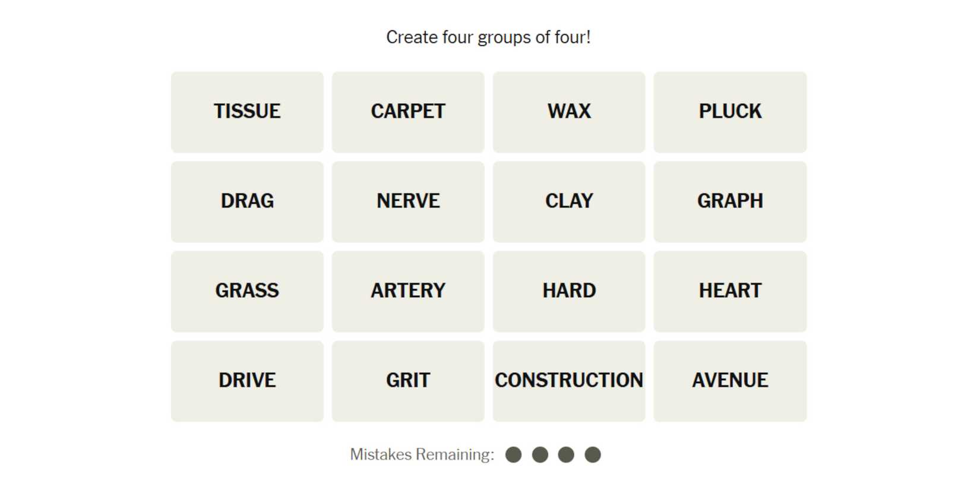Choose the AVENUE tile

point(730,381)
